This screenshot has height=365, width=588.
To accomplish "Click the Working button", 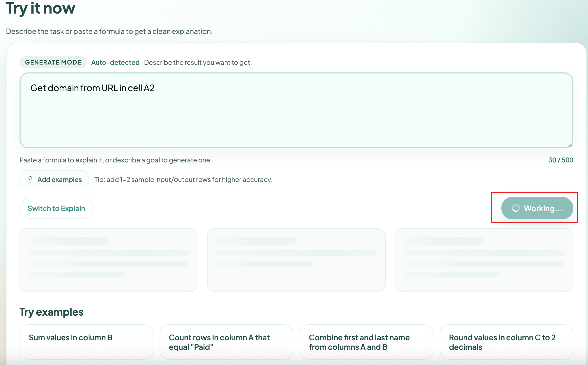I will [x=537, y=208].
